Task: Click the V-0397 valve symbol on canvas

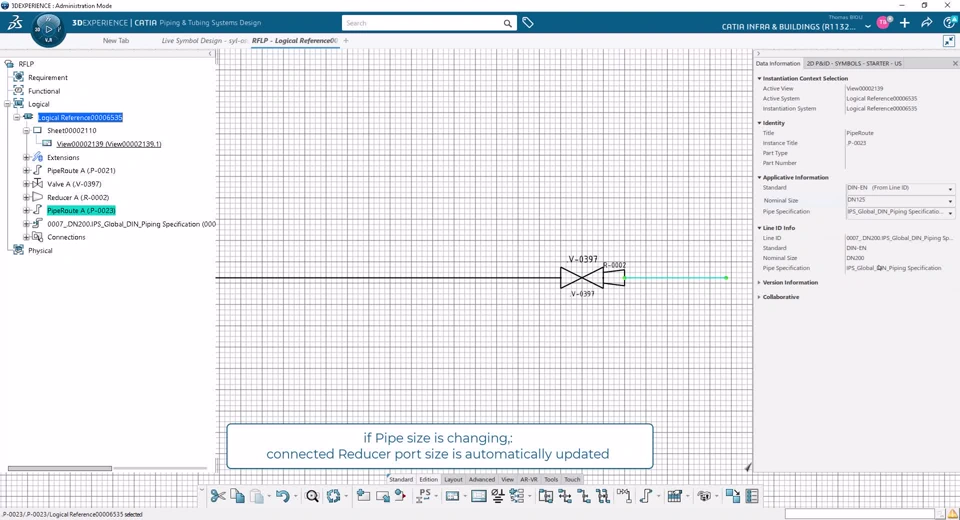Action: [x=582, y=278]
